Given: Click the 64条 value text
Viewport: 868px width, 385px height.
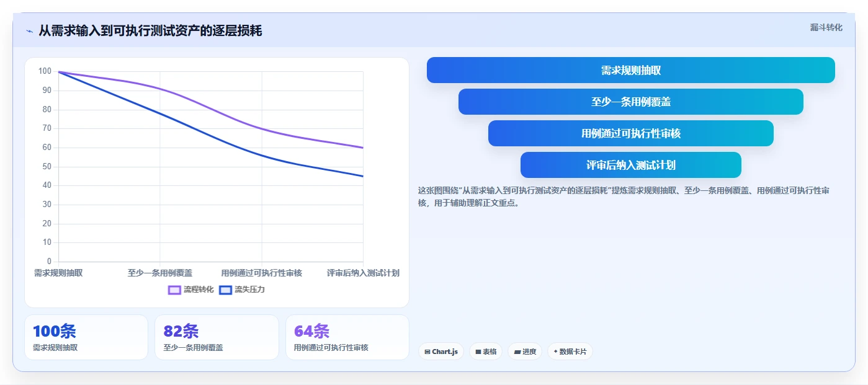Looking at the screenshot, I should pyautogui.click(x=311, y=331).
